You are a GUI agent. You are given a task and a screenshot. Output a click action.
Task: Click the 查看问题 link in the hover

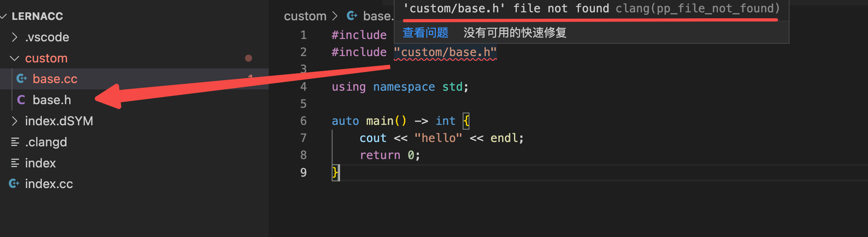pos(425,33)
